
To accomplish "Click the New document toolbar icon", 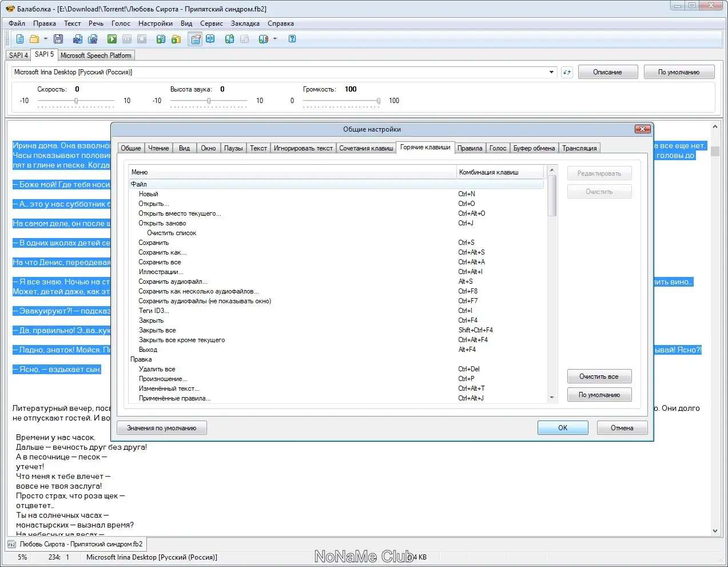I will tap(20, 39).
